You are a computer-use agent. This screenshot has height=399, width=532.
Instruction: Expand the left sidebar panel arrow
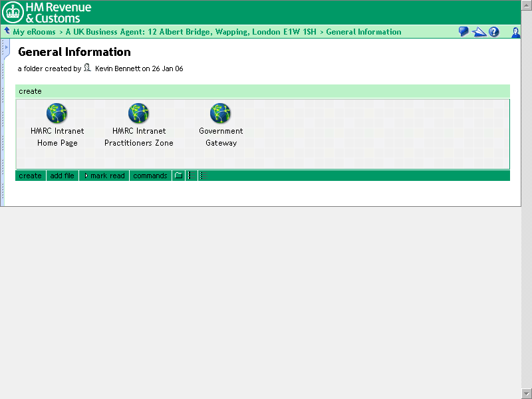tap(7, 48)
